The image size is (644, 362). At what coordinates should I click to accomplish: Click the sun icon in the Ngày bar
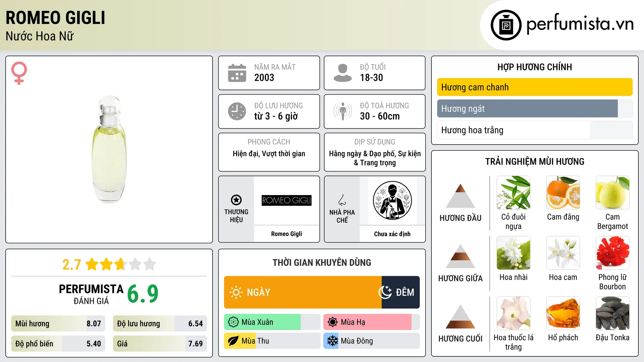point(236,292)
